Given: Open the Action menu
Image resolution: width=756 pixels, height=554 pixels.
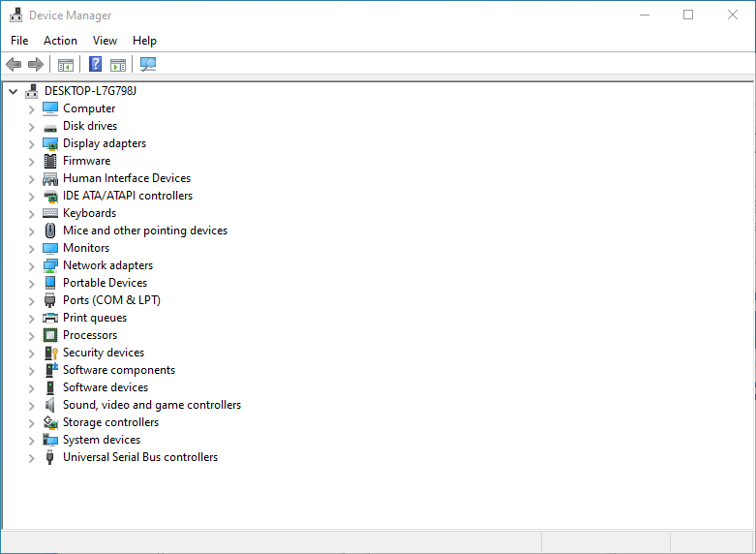Looking at the screenshot, I should click(60, 41).
